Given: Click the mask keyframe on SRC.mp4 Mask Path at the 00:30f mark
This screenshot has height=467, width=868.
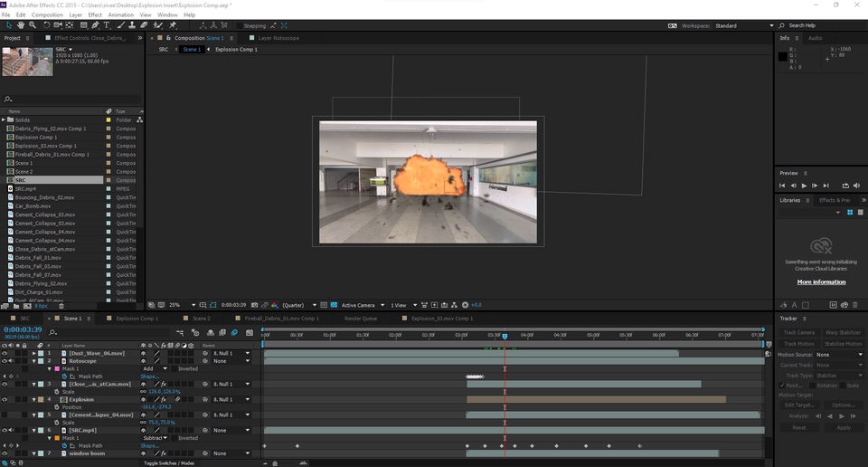Looking at the screenshot, I should coord(297,446).
